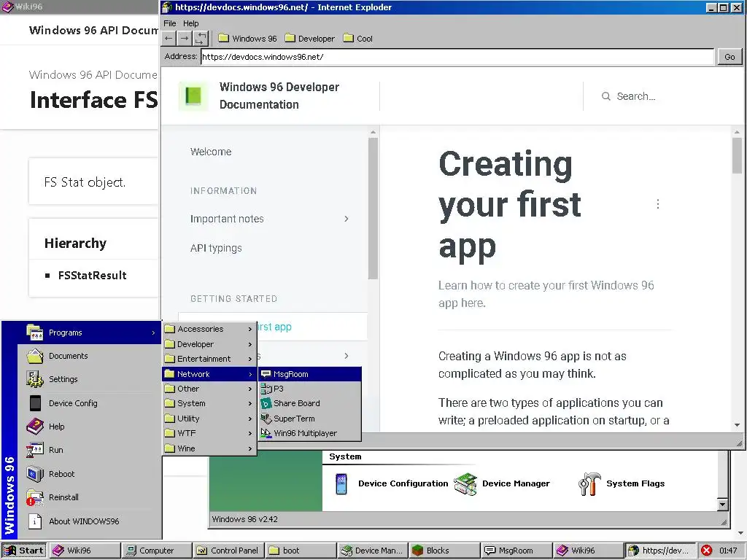Click the Go button
The image size is (747, 560).
(729, 57)
